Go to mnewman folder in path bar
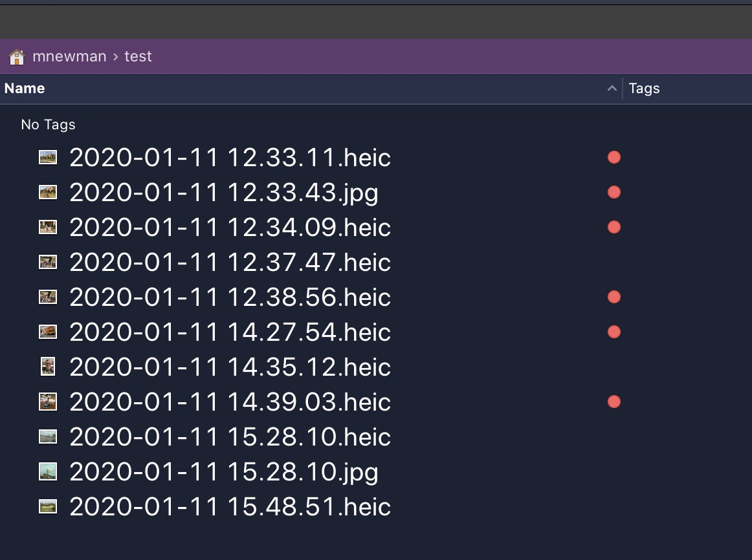The height and width of the screenshot is (560, 752). click(69, 56)
